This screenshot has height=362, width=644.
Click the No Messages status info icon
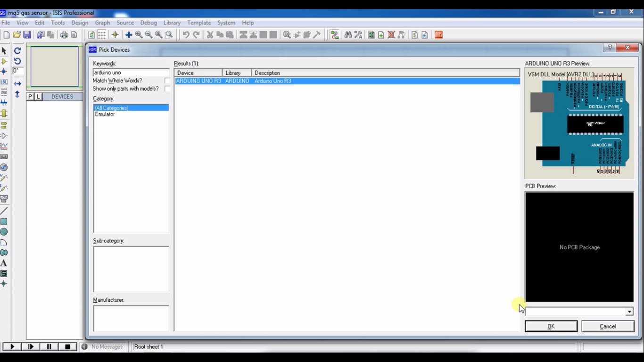click(84, 346)
